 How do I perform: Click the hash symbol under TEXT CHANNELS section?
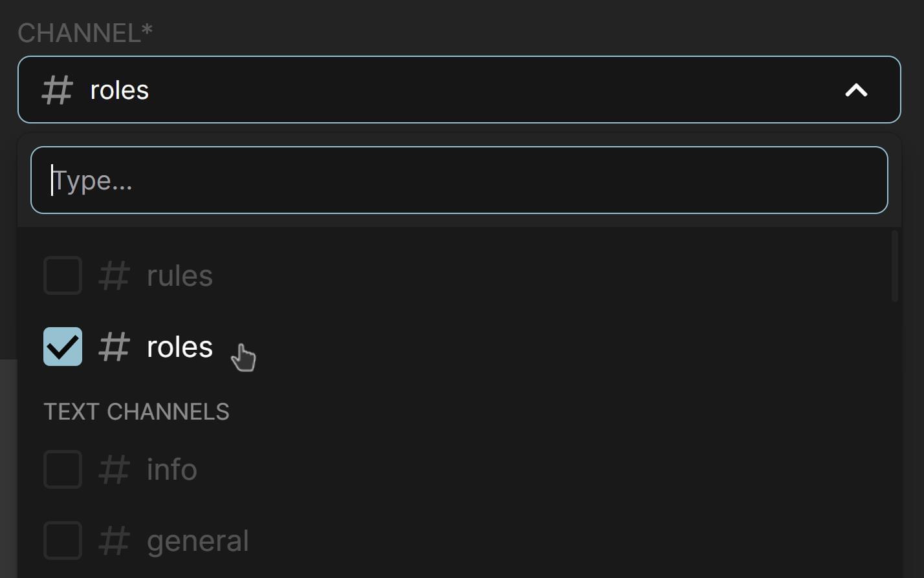(x=114, y=469)
